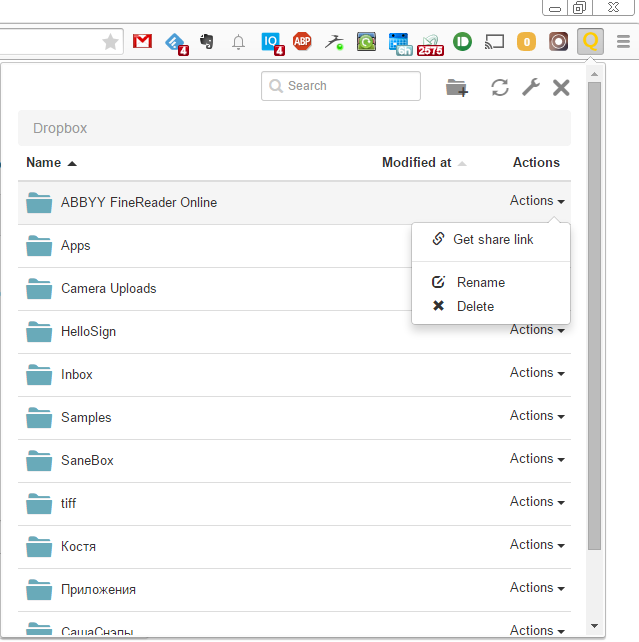This screenshot has width=639, height=642.
Task: Open the Приложения folder
Action: pyautogui.click(x=98, y=590)
